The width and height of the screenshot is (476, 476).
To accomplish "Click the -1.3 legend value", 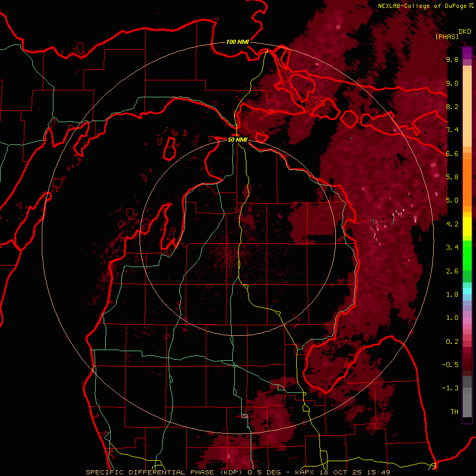I will [450, 388].
